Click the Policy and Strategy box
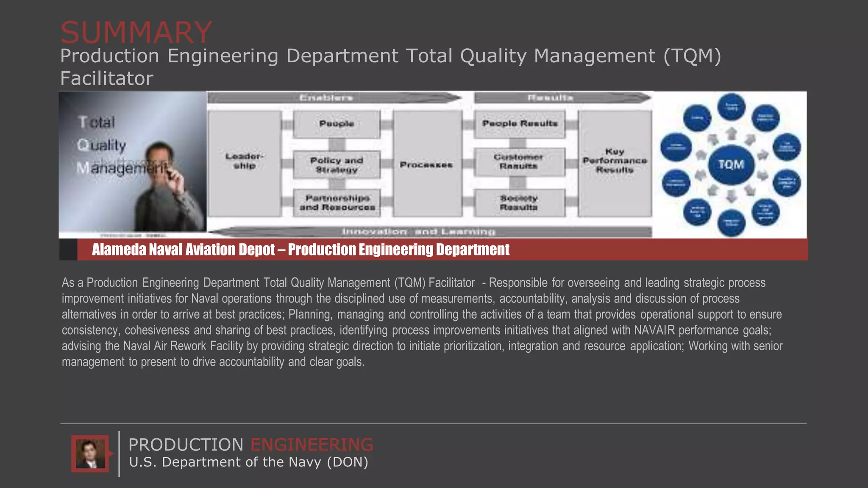 point(337,164)
